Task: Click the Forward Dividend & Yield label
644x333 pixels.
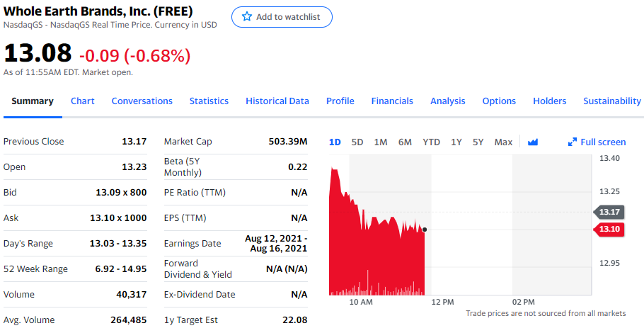Action: click(198, 269)
